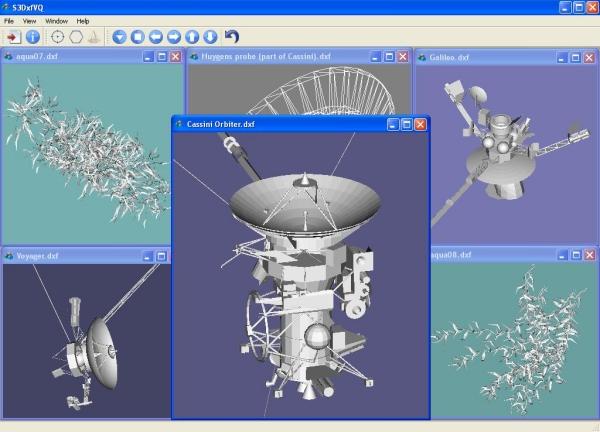Click the aqua07.dxf window system icon
The height and width of the screenshot is (432, 600).
point(8,57)
